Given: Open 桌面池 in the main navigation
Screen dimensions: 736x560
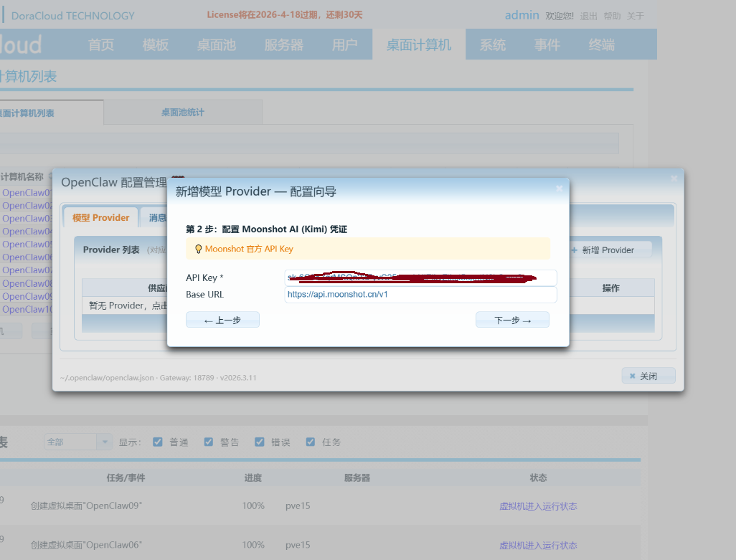Looking at the screenshot, I should pos(217,45).
